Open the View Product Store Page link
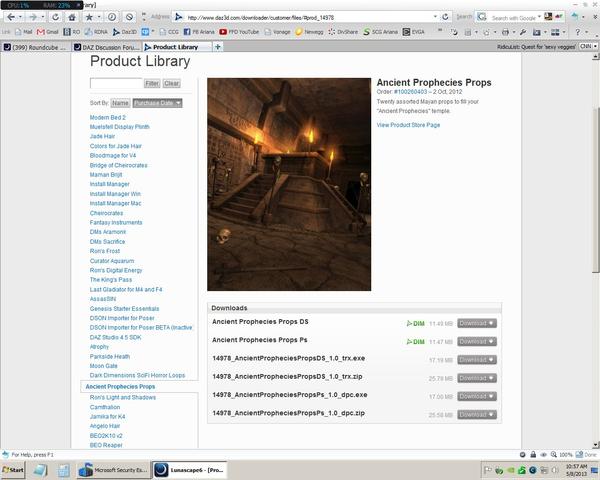The width and height of the screenshot is (600, 480). pyautogui.click(x=408, y=125)
